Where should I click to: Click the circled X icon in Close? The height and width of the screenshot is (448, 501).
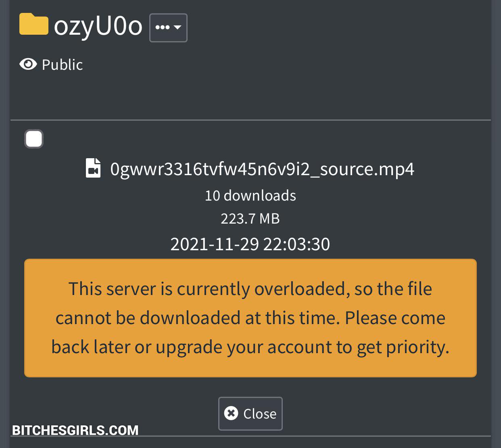[x=231, y=413]
